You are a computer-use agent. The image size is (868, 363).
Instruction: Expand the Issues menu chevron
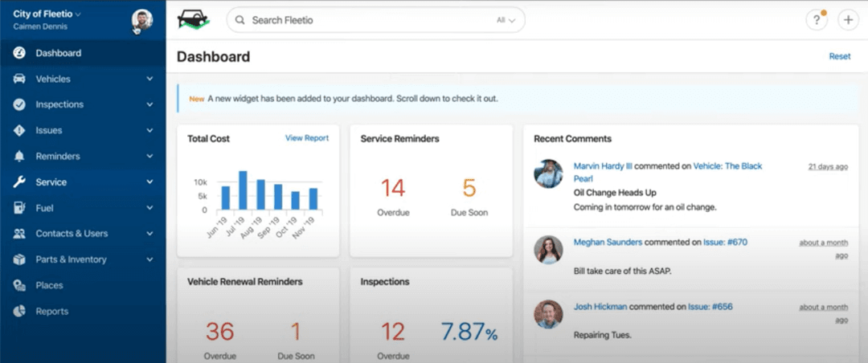149,131
